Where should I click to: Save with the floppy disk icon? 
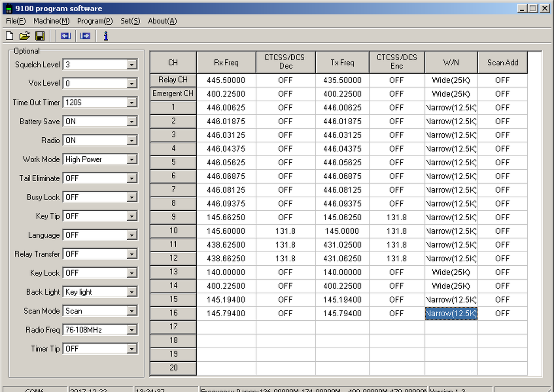[40, 36]
